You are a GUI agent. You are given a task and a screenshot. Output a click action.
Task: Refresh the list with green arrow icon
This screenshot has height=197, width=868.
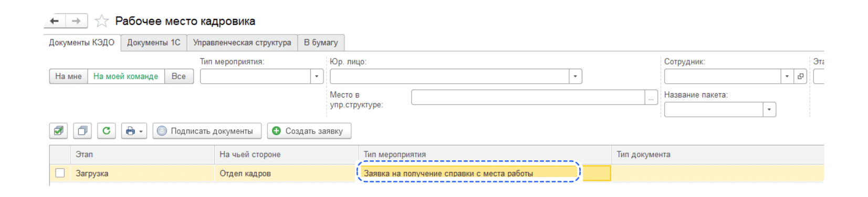coord(107,130)
